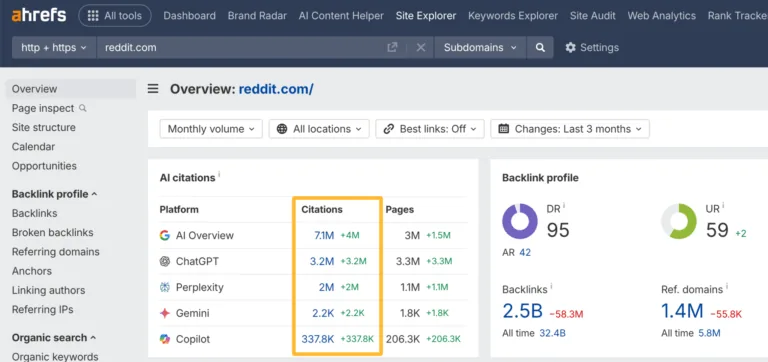Screen dimensions: 768x362
Task: Go to Dashboard
Action: [x=190, y=16]
